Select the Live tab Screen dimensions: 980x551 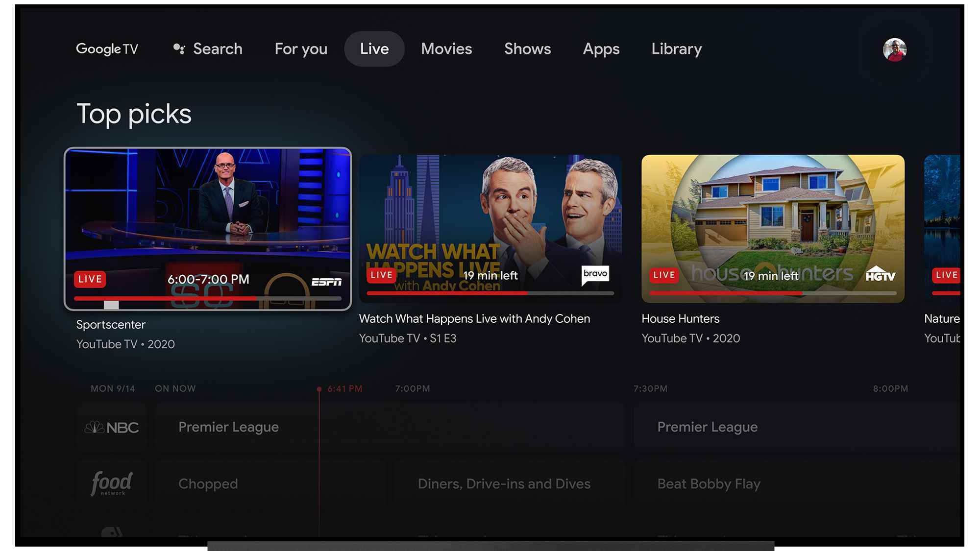pos(373,48)
